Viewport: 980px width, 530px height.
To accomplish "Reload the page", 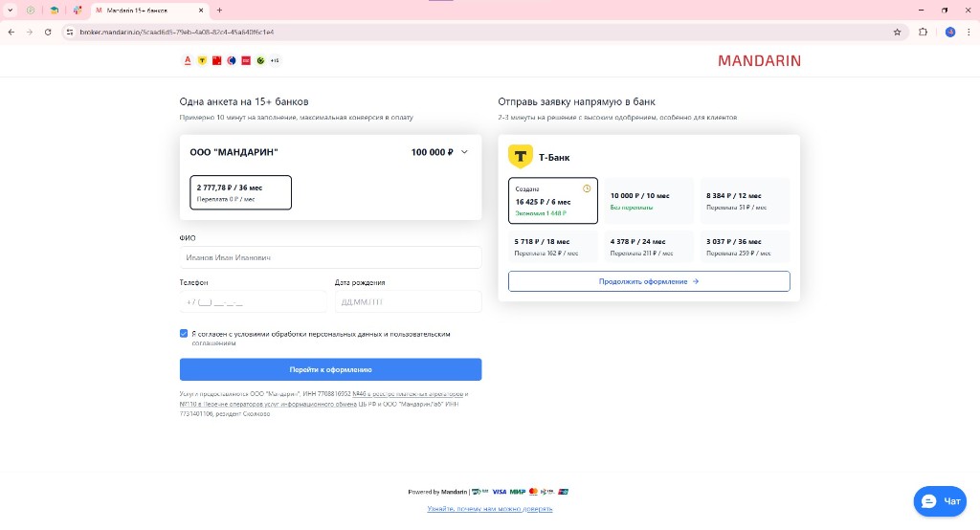I will (x=49, y=32).
